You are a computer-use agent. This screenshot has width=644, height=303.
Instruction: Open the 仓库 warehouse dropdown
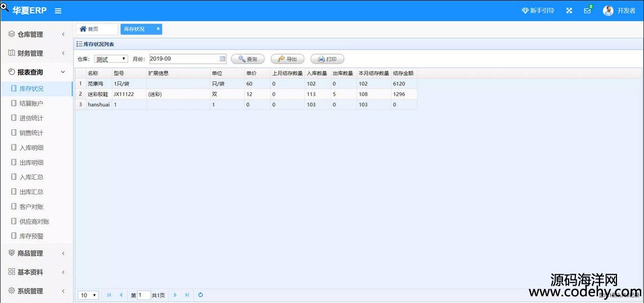[111, 59]
